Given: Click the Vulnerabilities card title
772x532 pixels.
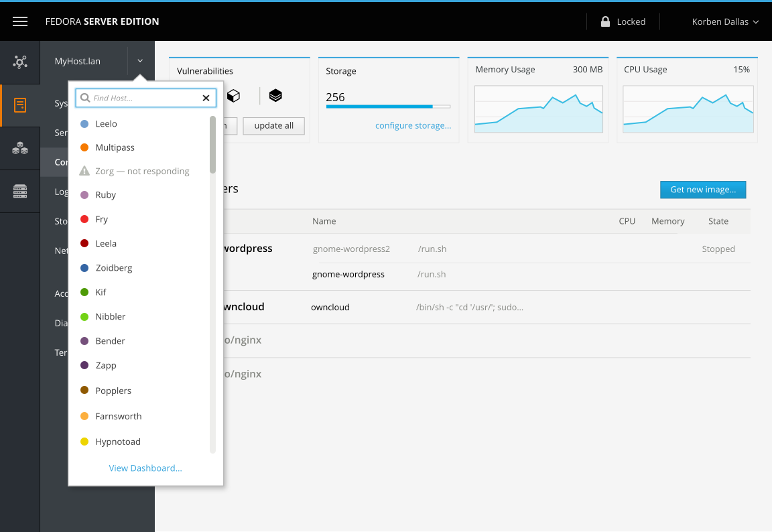Looking at the screenshot, I should 205,71.
